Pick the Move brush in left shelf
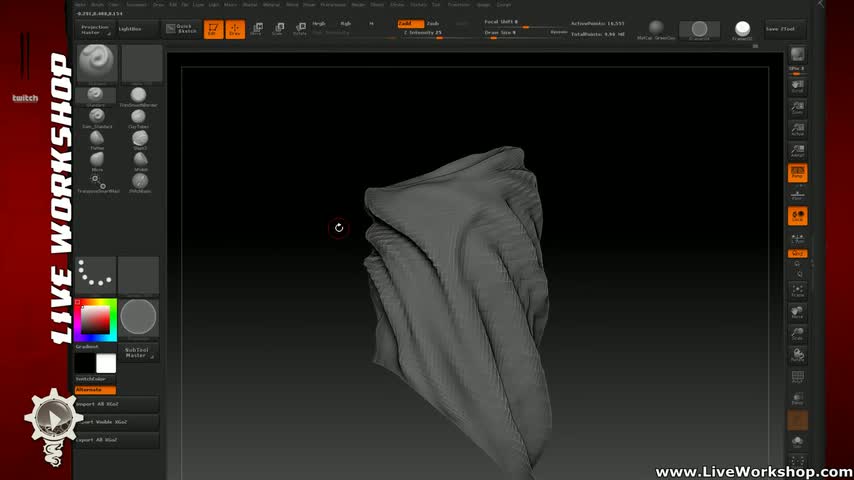Viewport: 854px width, 480px height. 97,162
